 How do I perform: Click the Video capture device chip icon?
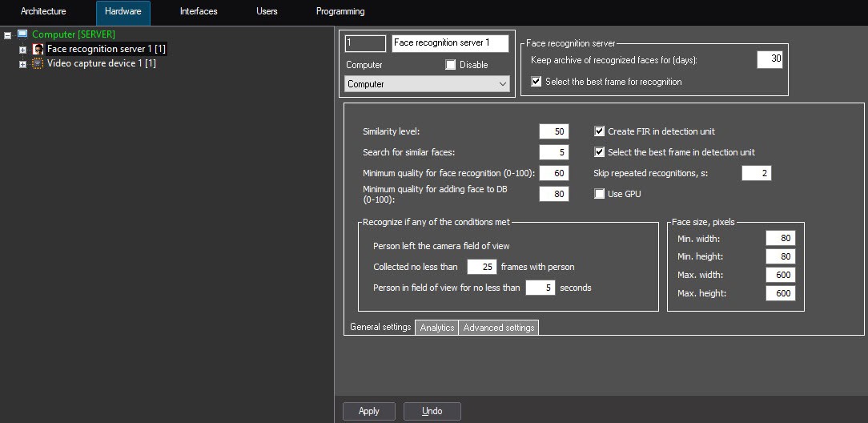[x=38, y=63]
